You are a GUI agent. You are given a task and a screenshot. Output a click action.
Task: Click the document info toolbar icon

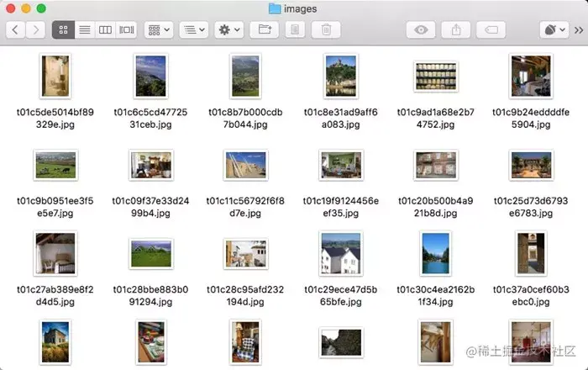point(295,29)
